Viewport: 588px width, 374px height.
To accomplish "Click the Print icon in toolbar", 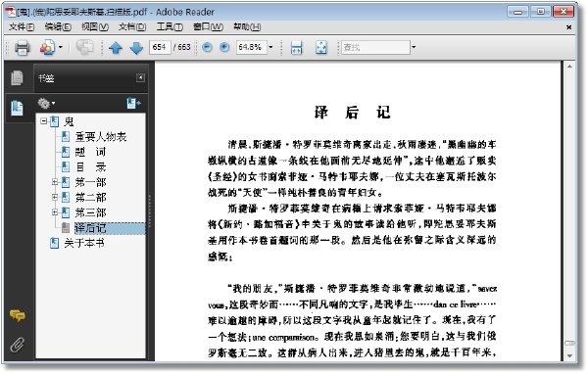I will click(22, 48).
